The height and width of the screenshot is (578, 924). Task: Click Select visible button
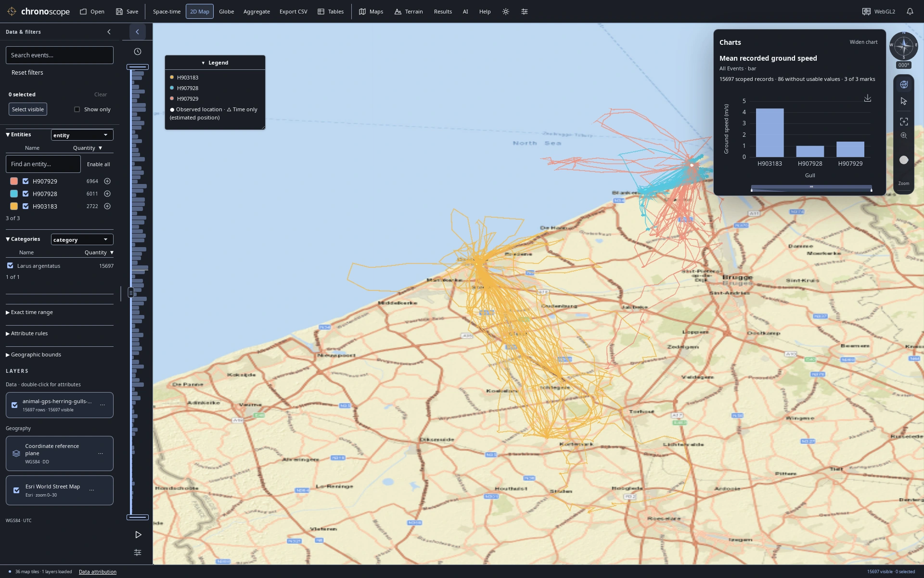28,109
